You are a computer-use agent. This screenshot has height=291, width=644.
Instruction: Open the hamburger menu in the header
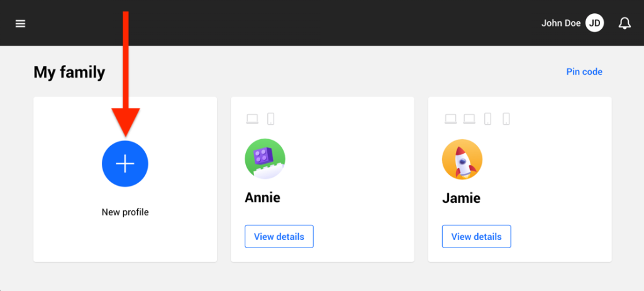(21, 24)
